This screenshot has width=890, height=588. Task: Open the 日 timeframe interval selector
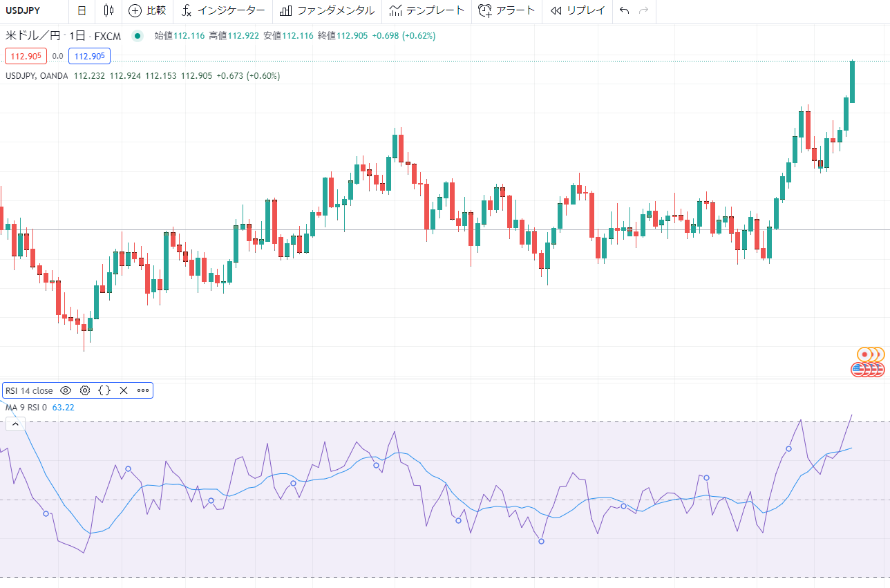(x=82, y=10)
